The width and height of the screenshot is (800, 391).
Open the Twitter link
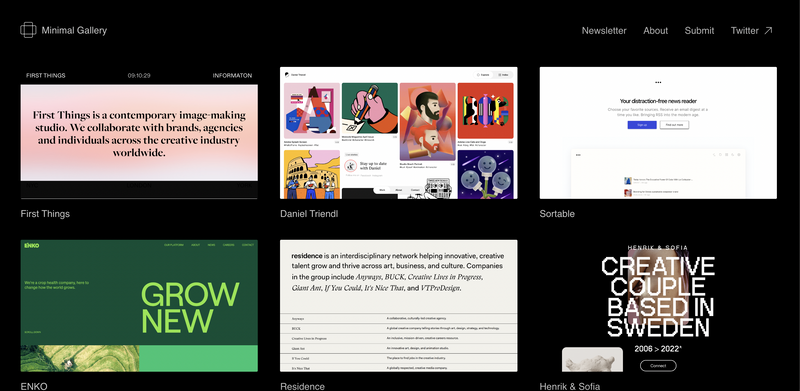point(744,31)
